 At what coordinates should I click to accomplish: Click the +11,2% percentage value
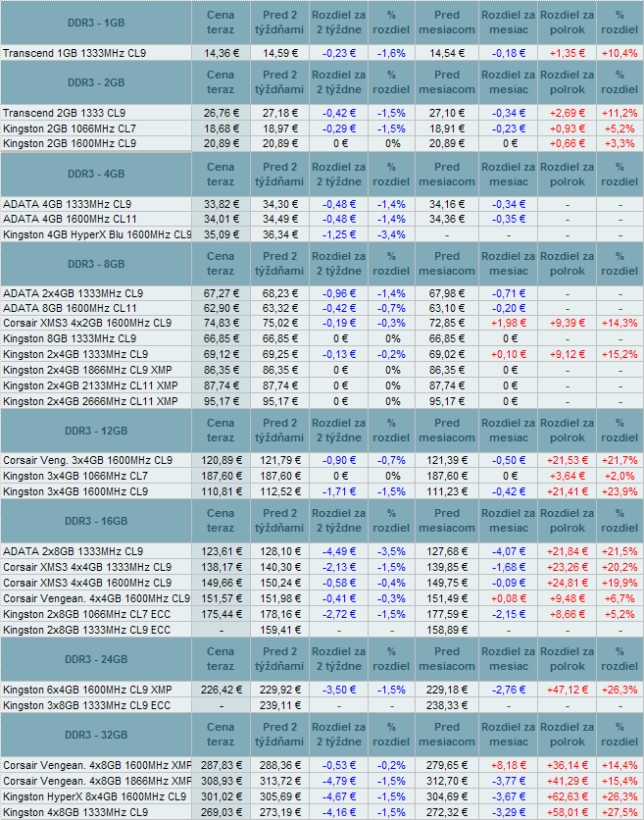click(619, 113)
